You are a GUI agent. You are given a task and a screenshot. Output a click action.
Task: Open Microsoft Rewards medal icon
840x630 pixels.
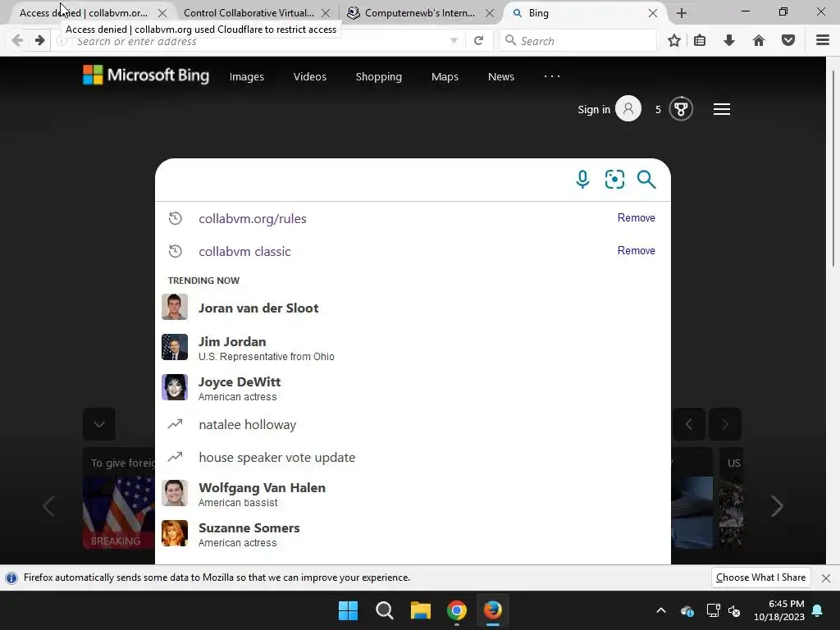tap(681, 109)
